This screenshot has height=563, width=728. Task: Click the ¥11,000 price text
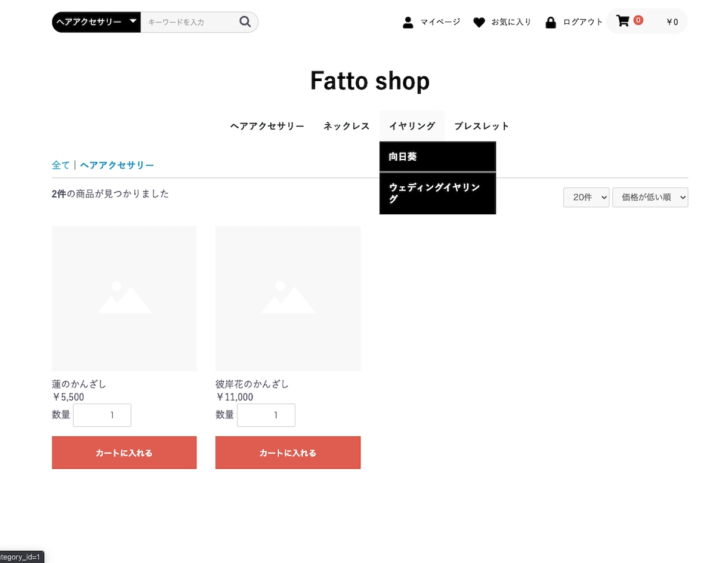click(235, 397)
